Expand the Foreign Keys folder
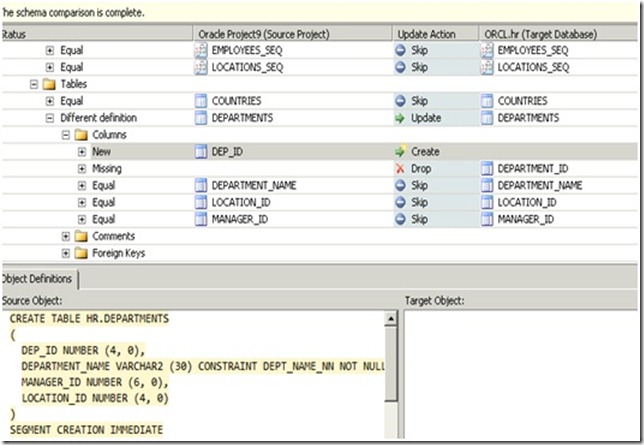 click(x=66, y=253)
